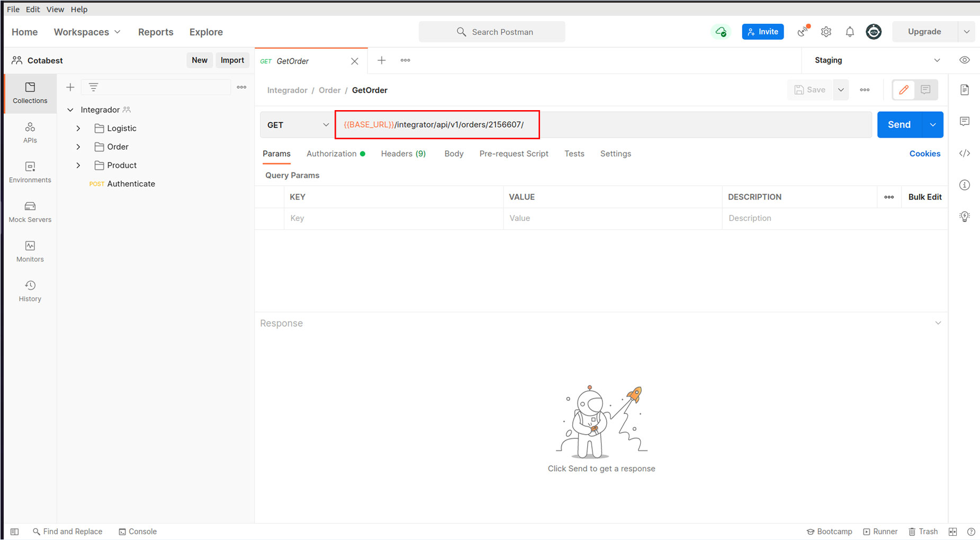This screenshot has height=540, width=980.
Task: Open the related requests lightbulb icon
Action: click(965, 216)
